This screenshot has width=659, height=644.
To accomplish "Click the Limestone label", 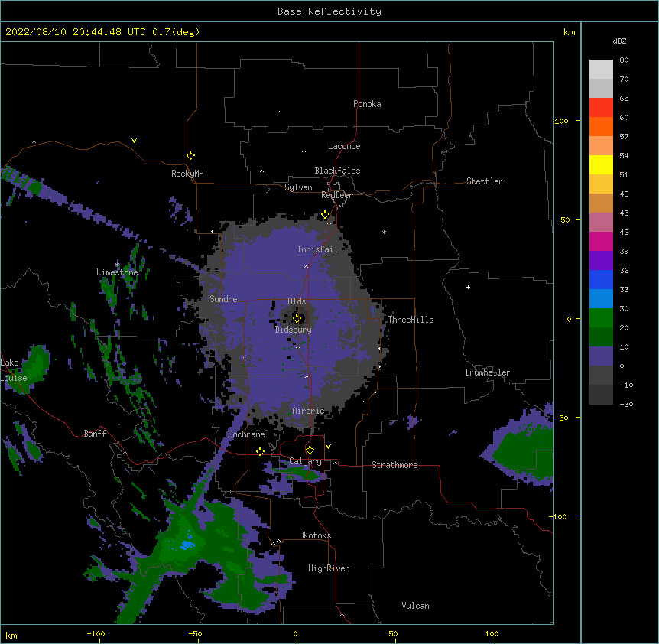I will tap(117, 272).
